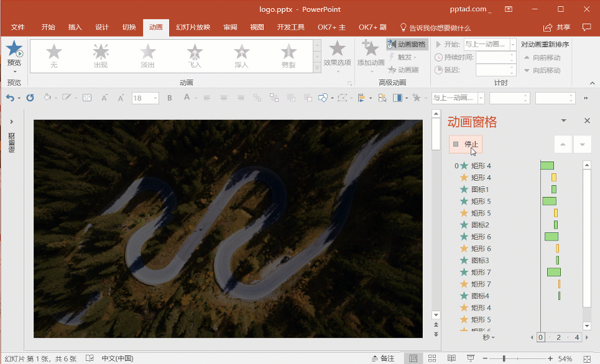Click the 预览 (Preview) star icon

(x=14, y=50)
